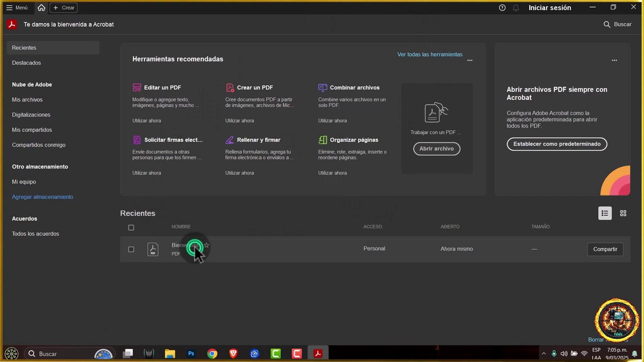The height and width of the screenshot is (362, 644).
Task: Open more options on the default app card
Action: (614, 60)
